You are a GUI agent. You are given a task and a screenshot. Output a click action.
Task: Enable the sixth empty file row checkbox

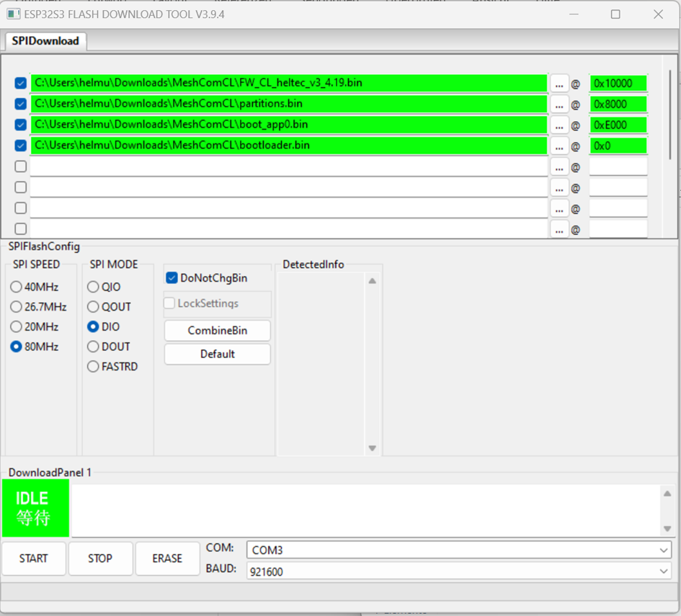click(20, 187)
